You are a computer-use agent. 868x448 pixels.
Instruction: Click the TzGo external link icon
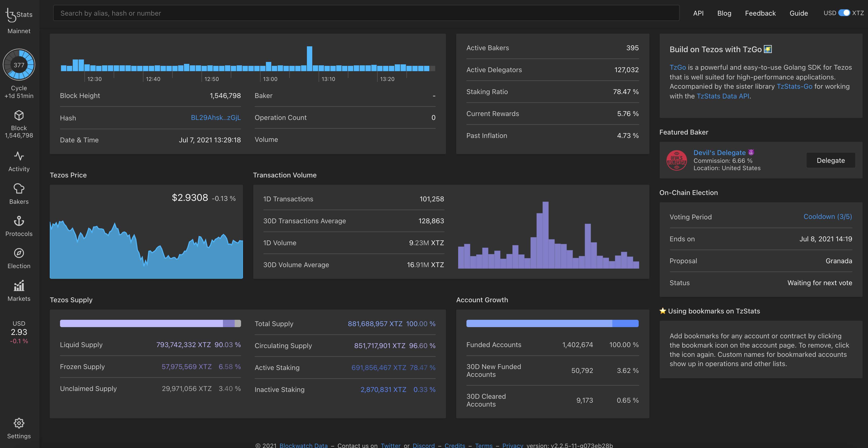coord(768,49)
